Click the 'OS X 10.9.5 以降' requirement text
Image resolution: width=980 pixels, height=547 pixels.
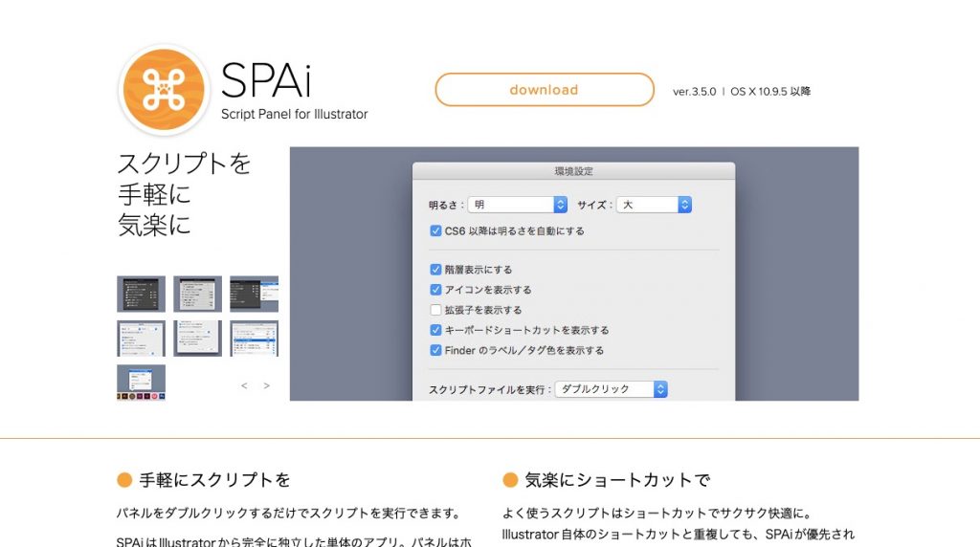tap(770, 91)
